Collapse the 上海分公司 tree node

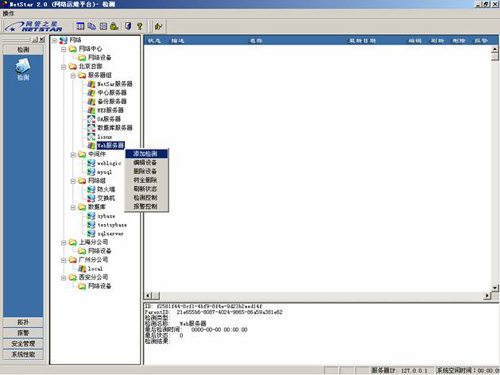(x=64, y=243)
